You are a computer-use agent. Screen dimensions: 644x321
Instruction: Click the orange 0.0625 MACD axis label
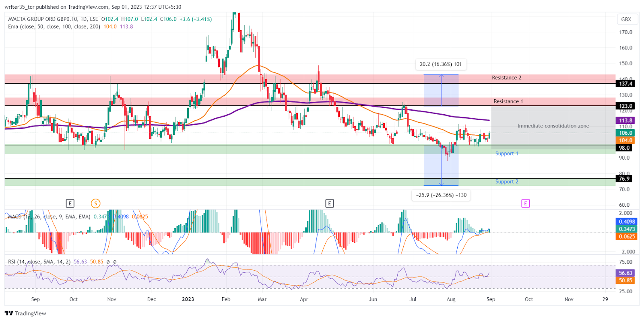[626, 237]
